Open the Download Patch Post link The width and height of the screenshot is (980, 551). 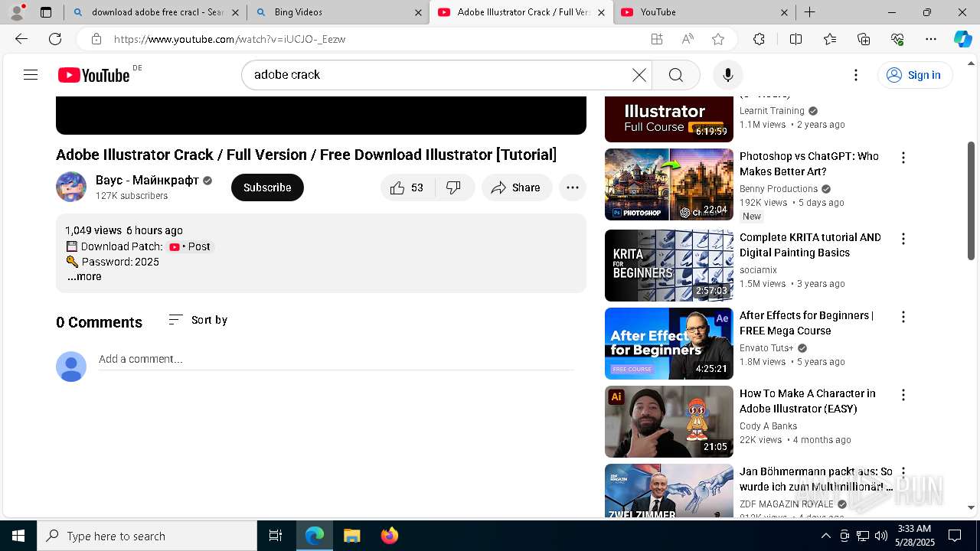pyautogui.click(x=190, y=246)
